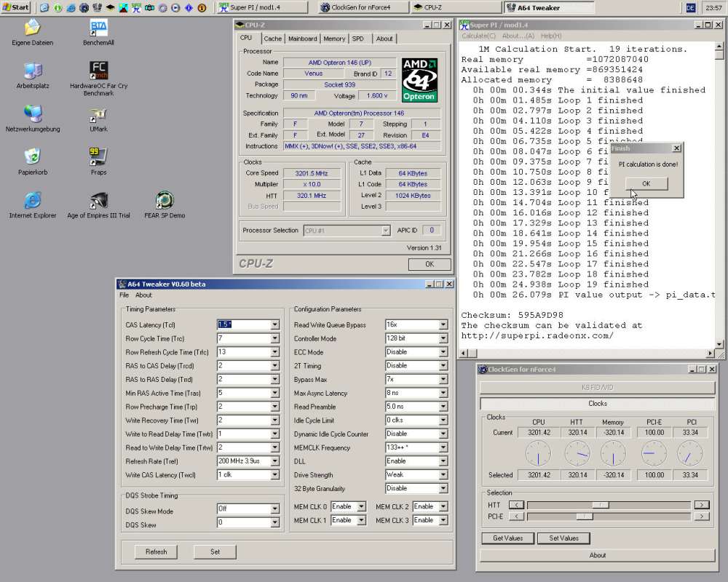Click the black CPU-Z chip quick launch icon
The height and width of the screenshot is (582, 728).
point(110,8)
